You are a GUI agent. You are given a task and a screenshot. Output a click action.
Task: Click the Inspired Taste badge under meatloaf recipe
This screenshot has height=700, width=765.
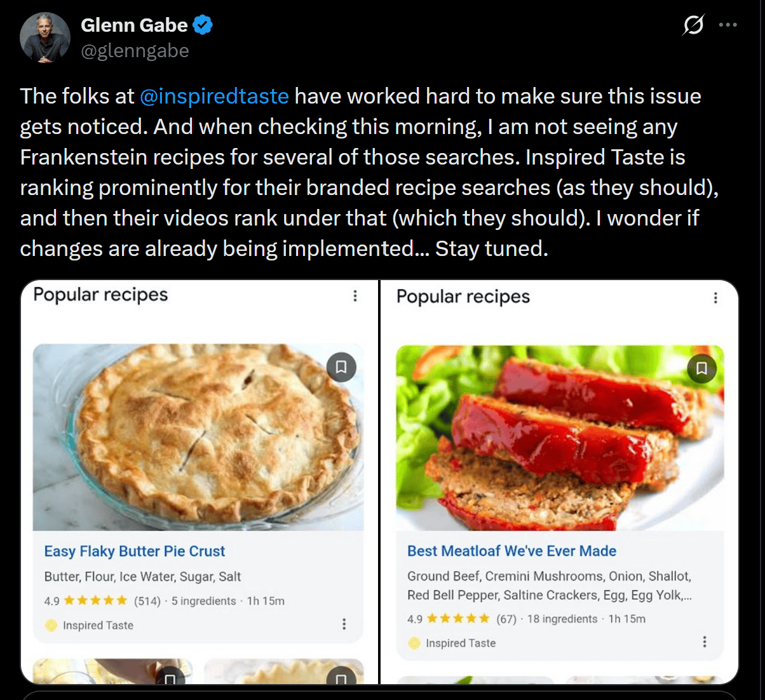(x=414, y=643)
